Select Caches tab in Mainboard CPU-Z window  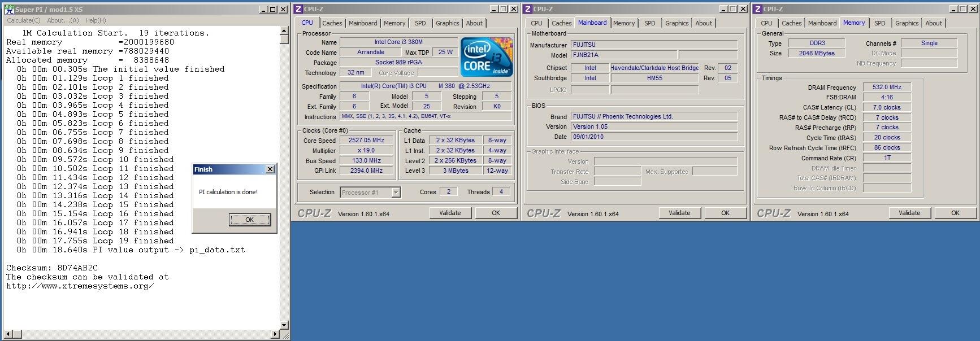click(562, 23)
